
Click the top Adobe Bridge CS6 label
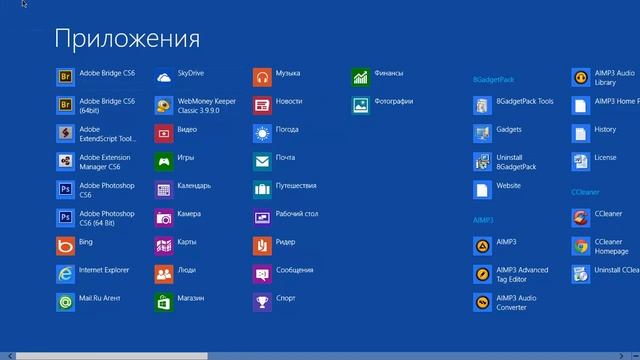tap(107, 73)
